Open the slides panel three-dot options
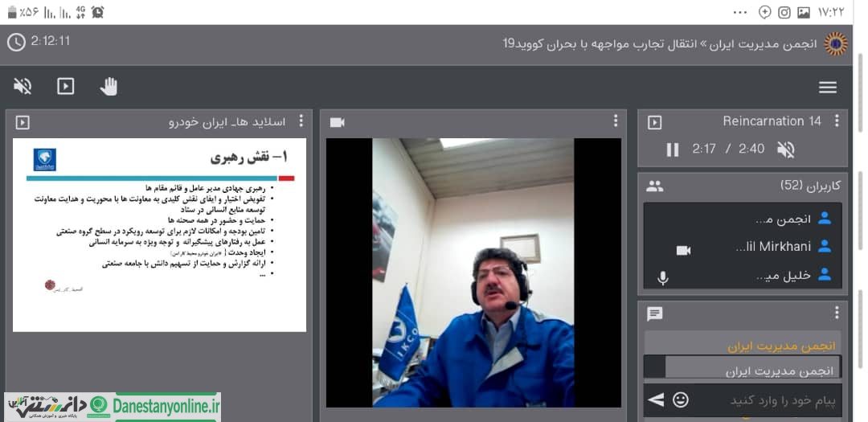868x422 pixels. [301, 121]
